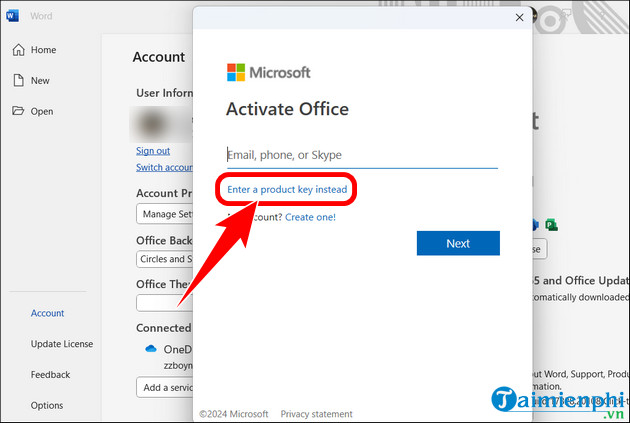Image resolution: width=630 pixels, height=423 pixels.
Task: Click the blurred user profile picture
Action: [153, 124]
